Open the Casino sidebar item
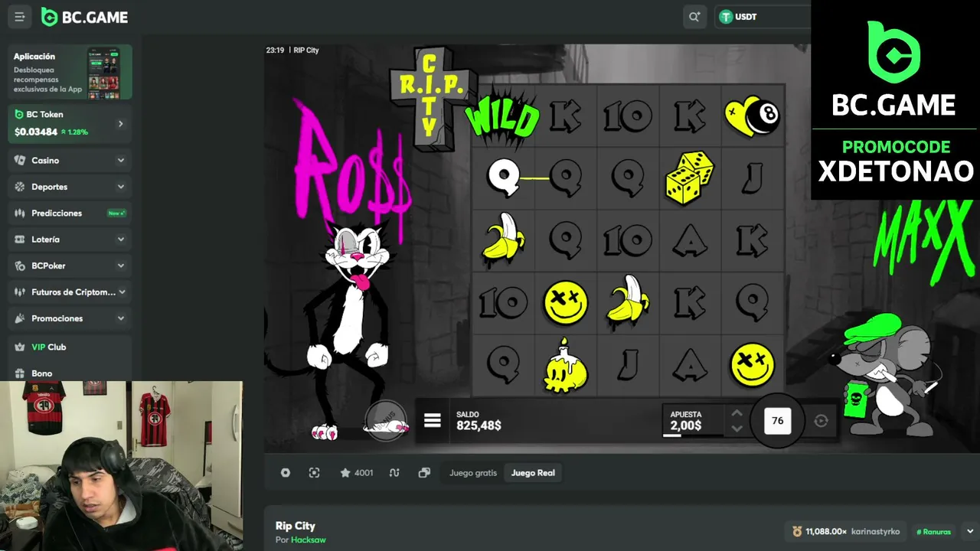Screen dimensions: 980x551 (70, 161)
